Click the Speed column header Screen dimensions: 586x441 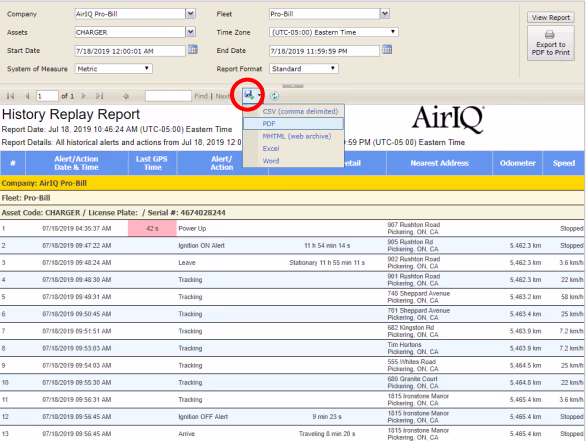[564, 163]
